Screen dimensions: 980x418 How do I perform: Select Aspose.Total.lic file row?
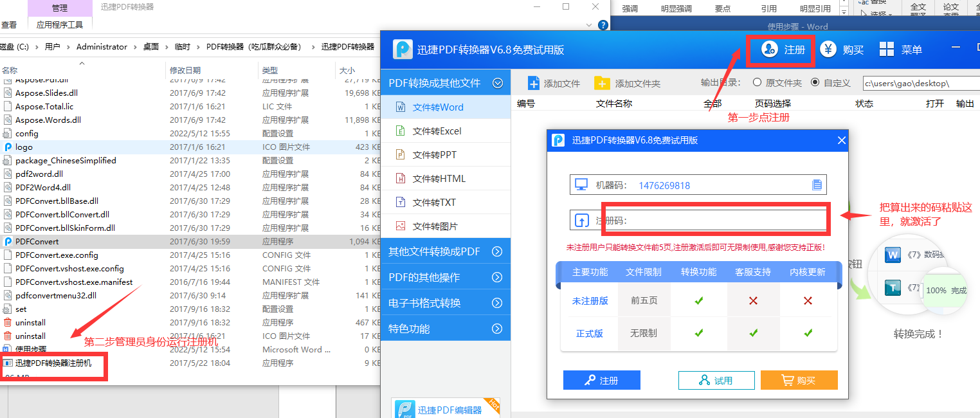point(190,106)
